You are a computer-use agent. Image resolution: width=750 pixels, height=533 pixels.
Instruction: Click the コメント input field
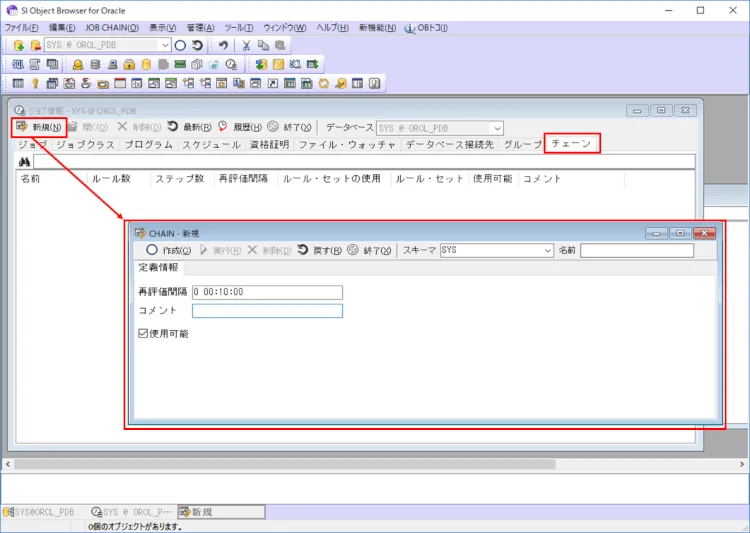coord(267,311)
